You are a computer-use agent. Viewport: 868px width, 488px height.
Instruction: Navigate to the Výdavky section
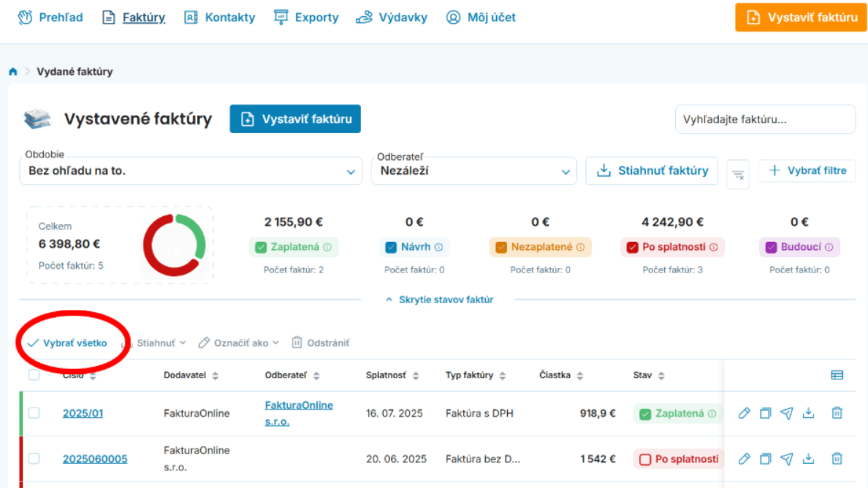[x=392, y=17]
